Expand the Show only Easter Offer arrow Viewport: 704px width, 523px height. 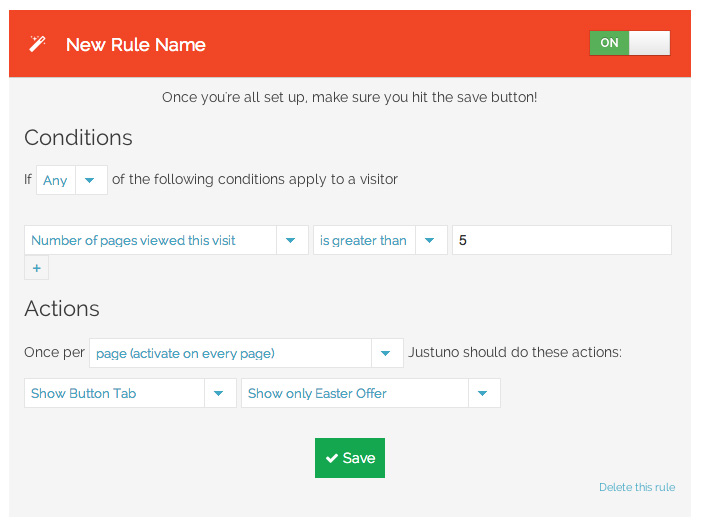(484, 393)
